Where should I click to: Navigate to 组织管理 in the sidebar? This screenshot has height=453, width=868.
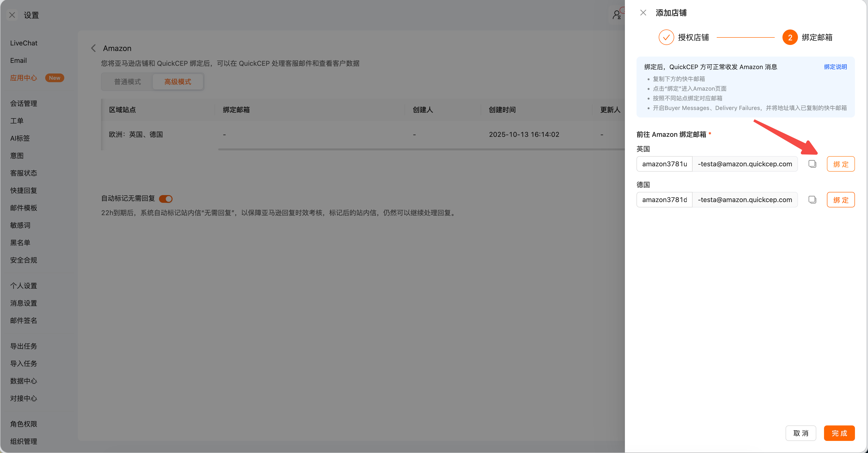click(x=24, y=442)
